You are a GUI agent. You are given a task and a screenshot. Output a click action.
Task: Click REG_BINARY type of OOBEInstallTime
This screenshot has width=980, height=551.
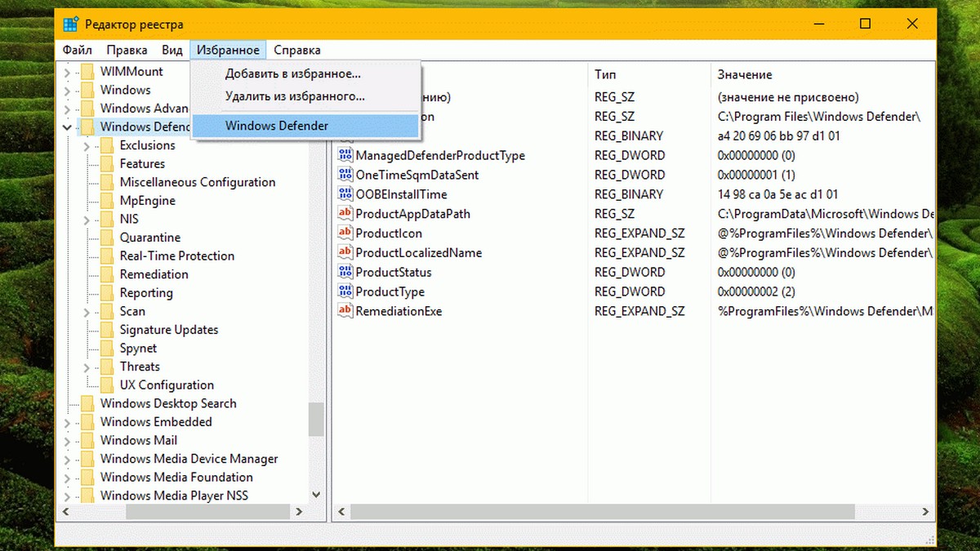pos(629,194)
